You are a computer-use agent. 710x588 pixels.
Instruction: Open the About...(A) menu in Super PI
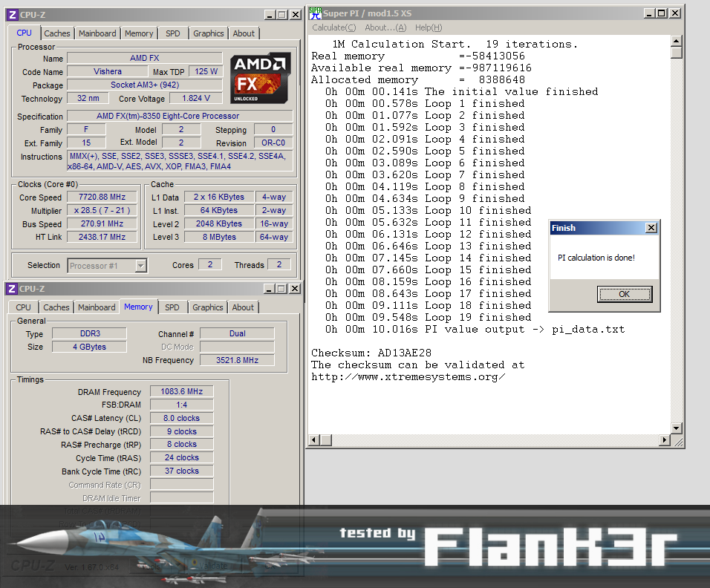point(385,27)
